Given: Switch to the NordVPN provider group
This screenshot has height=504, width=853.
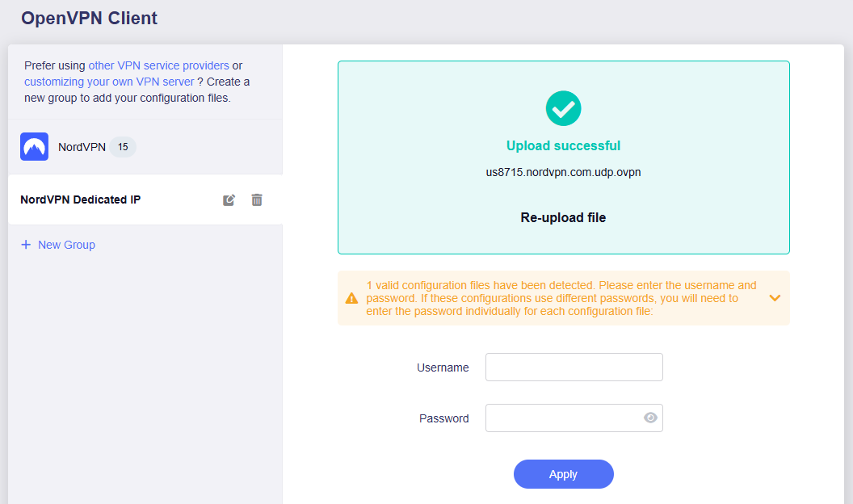Looking at the screenshot, I should point(82,147).
